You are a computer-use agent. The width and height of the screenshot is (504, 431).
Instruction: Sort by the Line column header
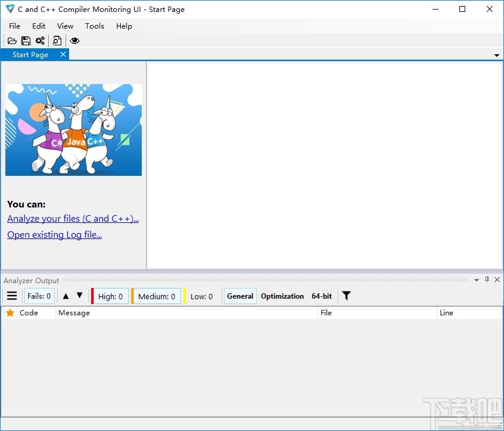pyautogui.click(x=469, y=312)
